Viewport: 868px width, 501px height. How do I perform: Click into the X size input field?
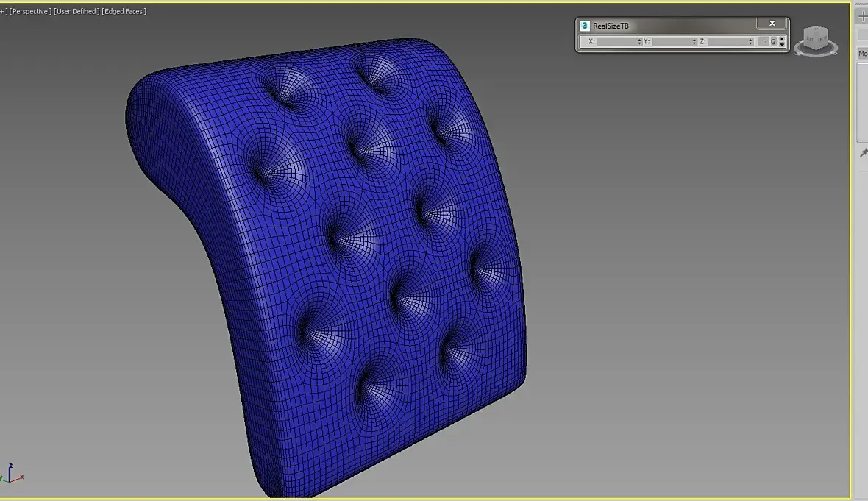616,41
